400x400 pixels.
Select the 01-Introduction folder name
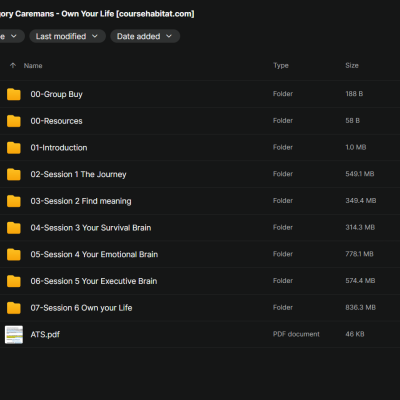(x=59, y=148)
